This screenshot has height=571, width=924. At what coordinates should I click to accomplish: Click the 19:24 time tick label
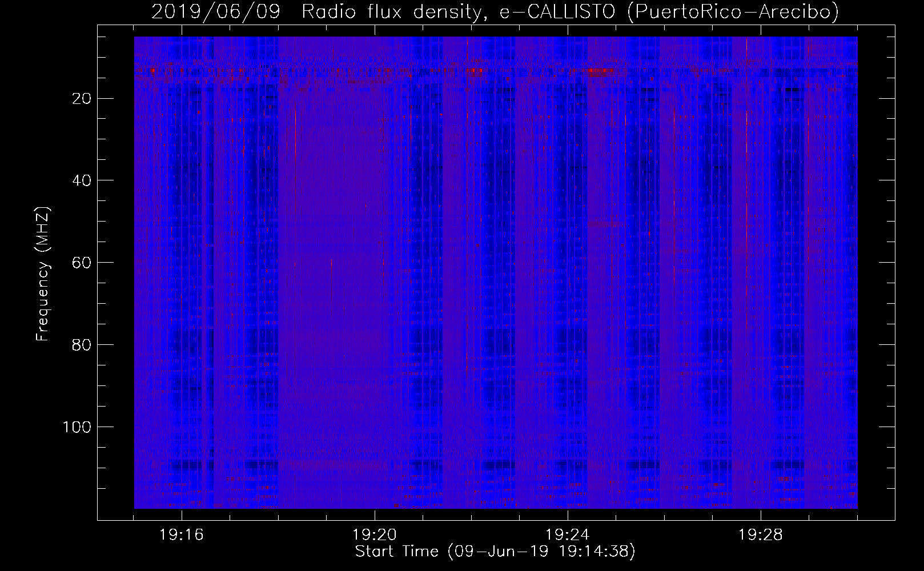pyautogui.click(x=568, y=535)
